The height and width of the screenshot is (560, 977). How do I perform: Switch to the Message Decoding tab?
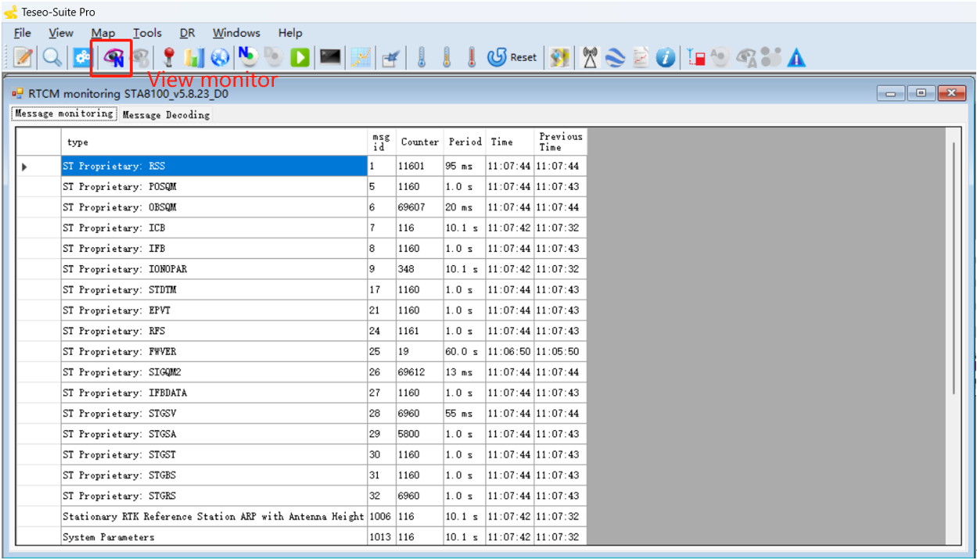166,115
